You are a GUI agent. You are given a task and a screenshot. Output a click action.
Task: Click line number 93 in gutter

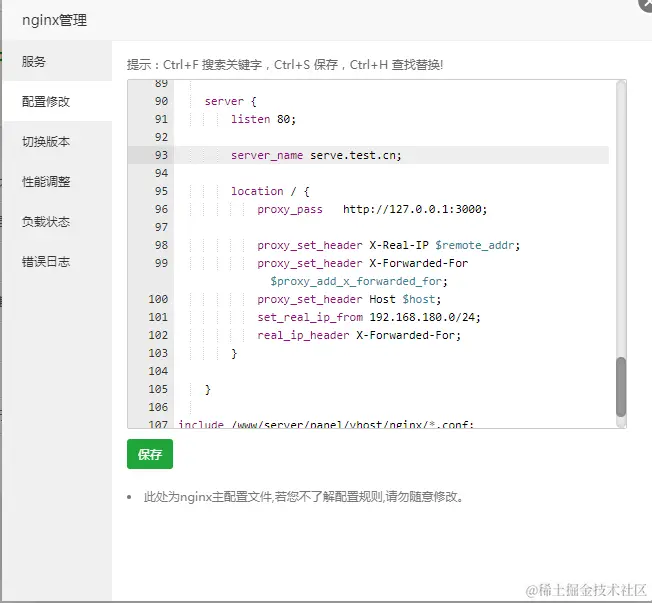coord(161,155)
